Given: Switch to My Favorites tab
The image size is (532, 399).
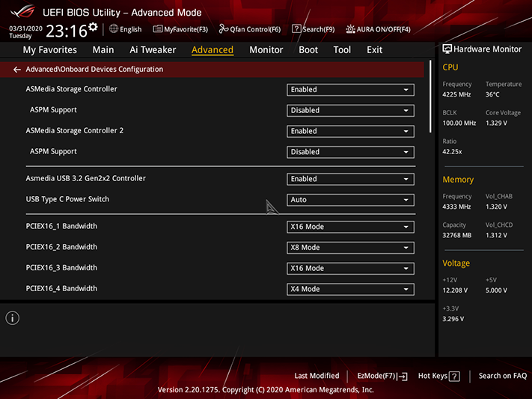Looking at the screenshot, I should (50, 50).
